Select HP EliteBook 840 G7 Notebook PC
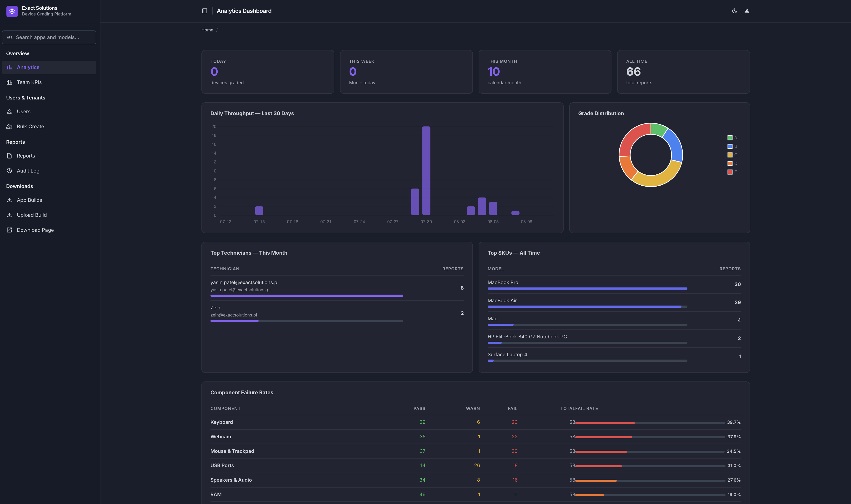This screenshot has height=504, width=851. tap(614, 339)
